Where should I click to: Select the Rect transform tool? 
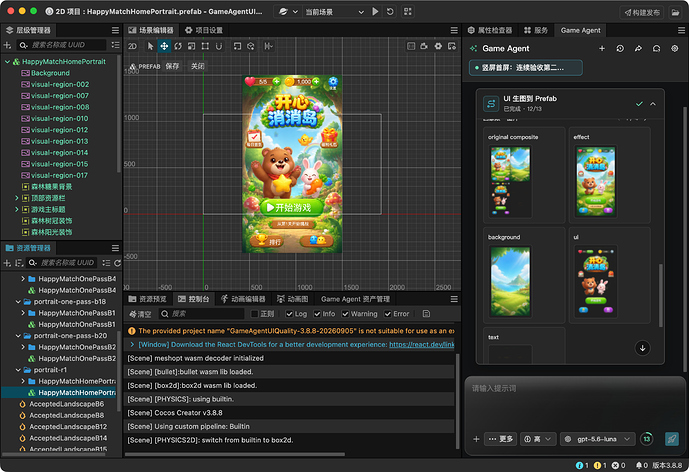(205, 46)
